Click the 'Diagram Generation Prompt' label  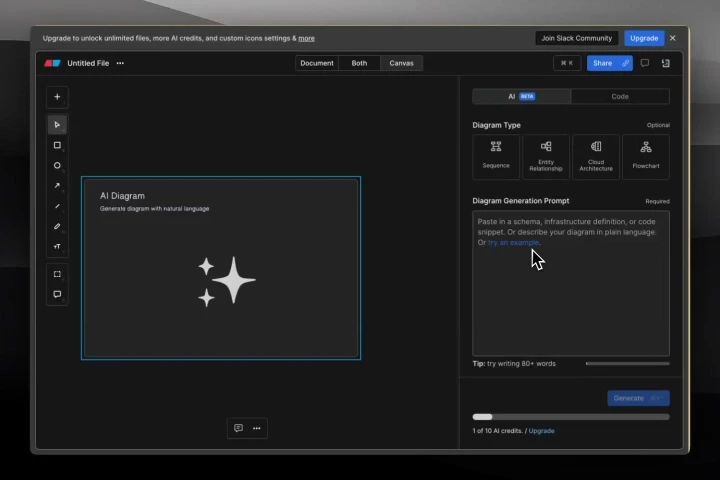tap(521, 201)
